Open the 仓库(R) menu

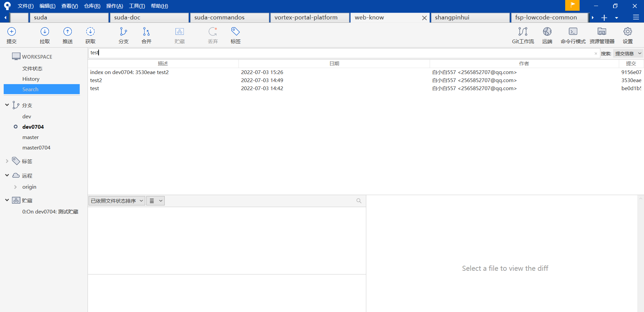(x=92, y=6)
